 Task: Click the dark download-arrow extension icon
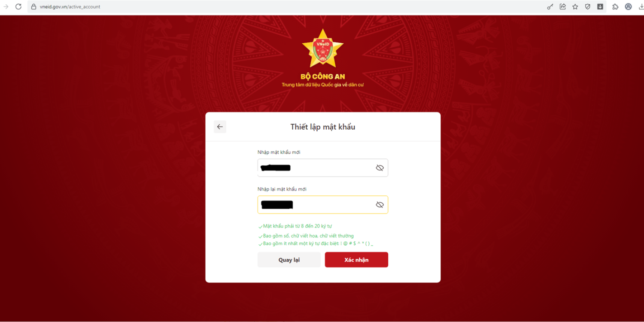pos(600,7)
